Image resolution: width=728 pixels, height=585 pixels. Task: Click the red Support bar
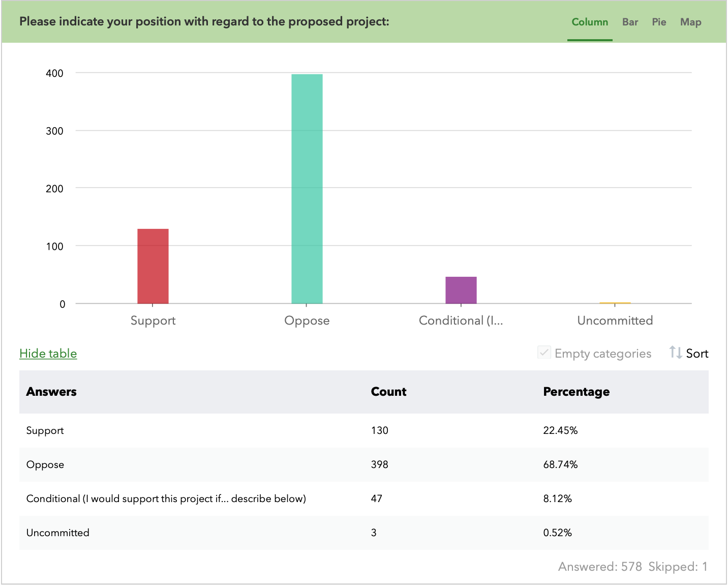[153, 267]
